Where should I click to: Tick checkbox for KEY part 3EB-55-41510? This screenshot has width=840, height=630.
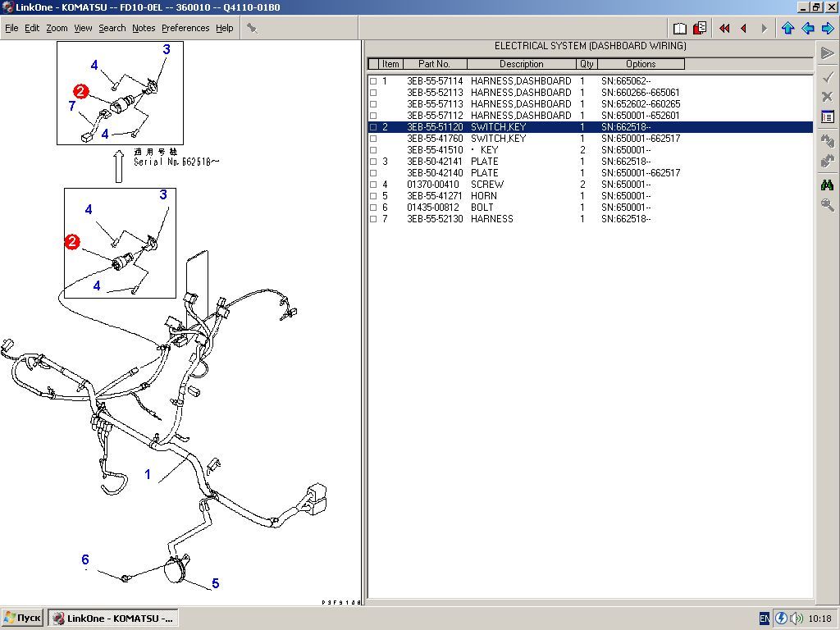[373, 151]
